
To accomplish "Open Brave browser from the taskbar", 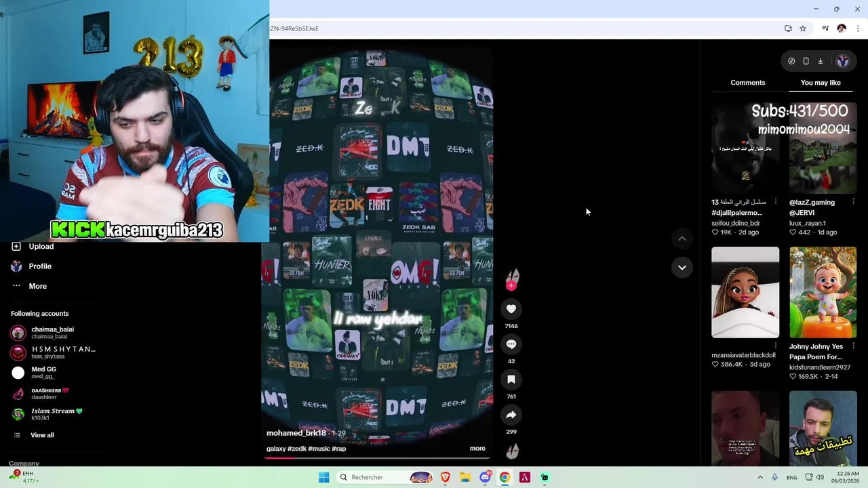I will [446, 477].
